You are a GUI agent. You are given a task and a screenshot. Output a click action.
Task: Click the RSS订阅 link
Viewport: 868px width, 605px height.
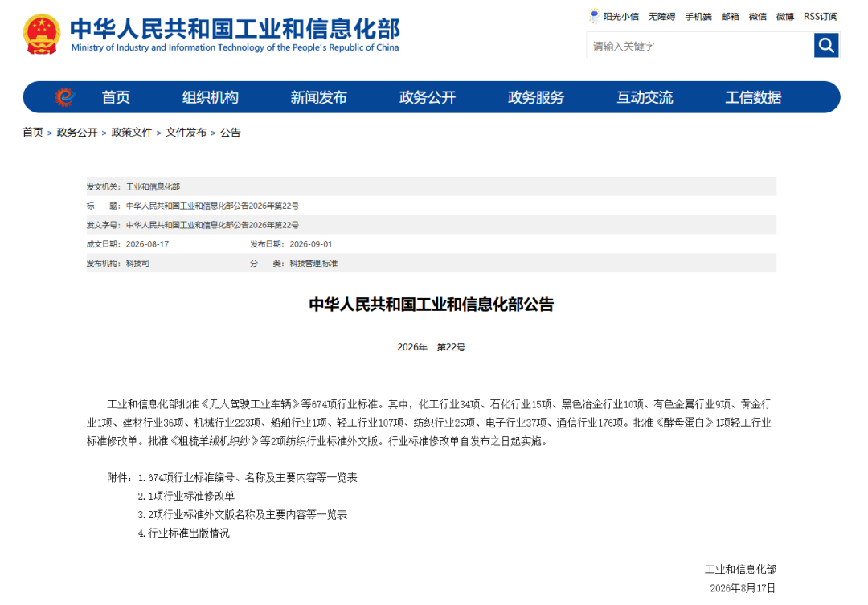pyautogui.click(x=821, y=17)
